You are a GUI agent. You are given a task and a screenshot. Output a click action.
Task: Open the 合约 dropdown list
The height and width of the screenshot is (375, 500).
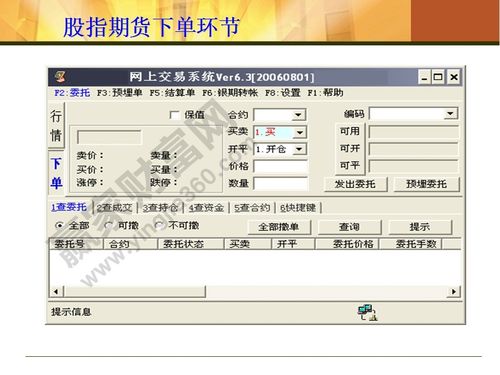coord(298,115)
